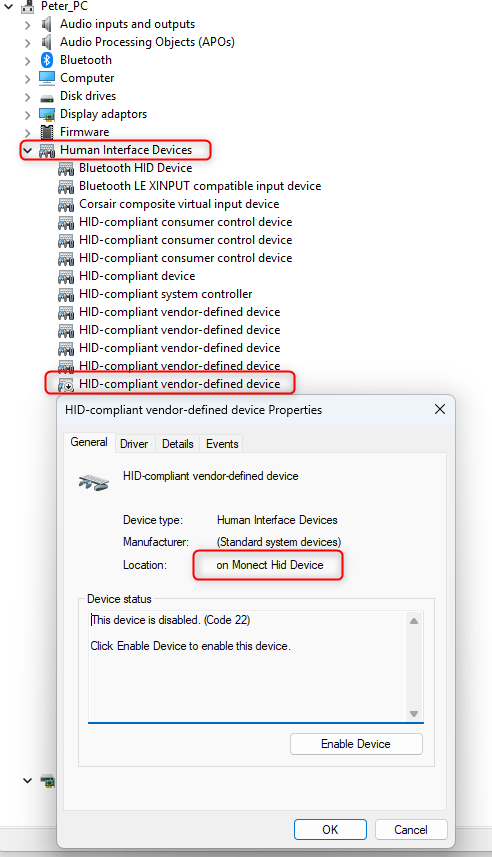The height and width of the screenshot is (857, 492).
Task: Click the Corsair composite virtual input device icon
Action: point(66,205)
